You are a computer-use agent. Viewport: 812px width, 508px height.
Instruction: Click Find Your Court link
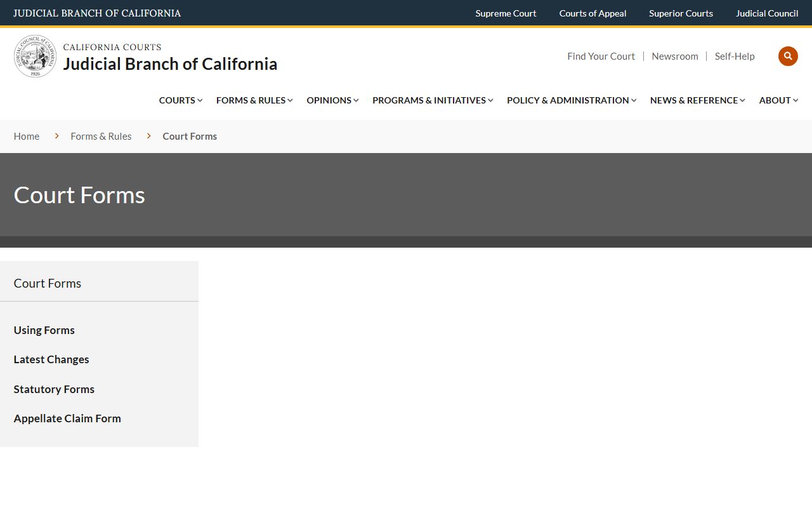[601, 56]
